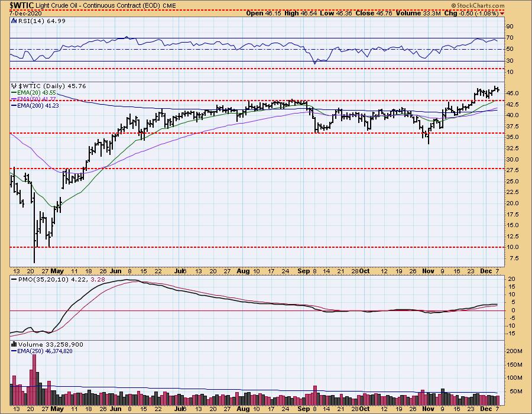This screenshot has width=532, height=414.
Task: Click the 35.0 price axis label
Action: pos(512,137)
